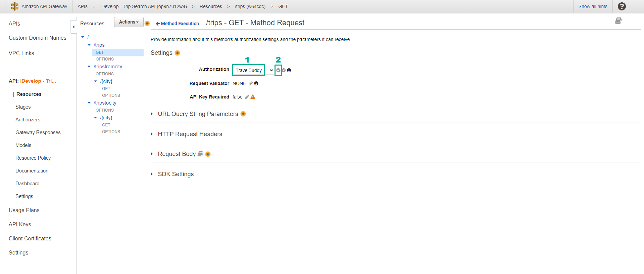
Task: Expand HTTP Request Headers section
Action: point(152,134)
